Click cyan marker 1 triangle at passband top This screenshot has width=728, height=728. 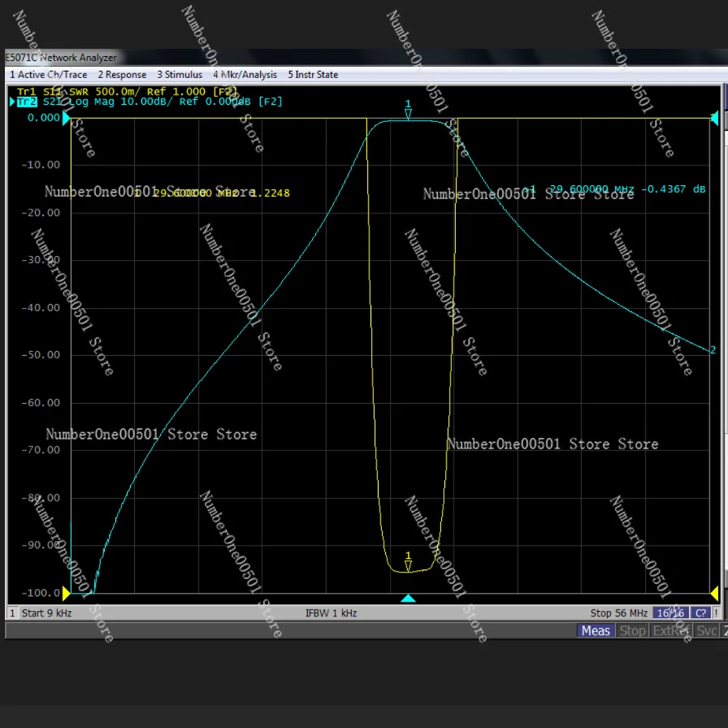(408, 115)
